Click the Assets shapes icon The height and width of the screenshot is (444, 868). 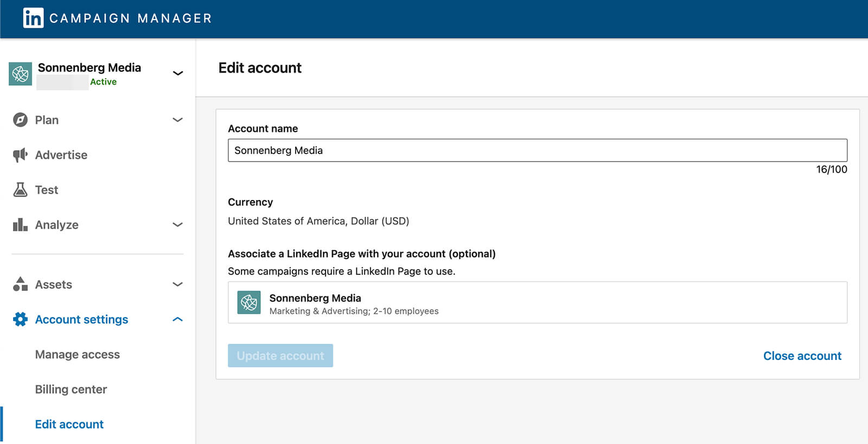[x=20, y=284]
